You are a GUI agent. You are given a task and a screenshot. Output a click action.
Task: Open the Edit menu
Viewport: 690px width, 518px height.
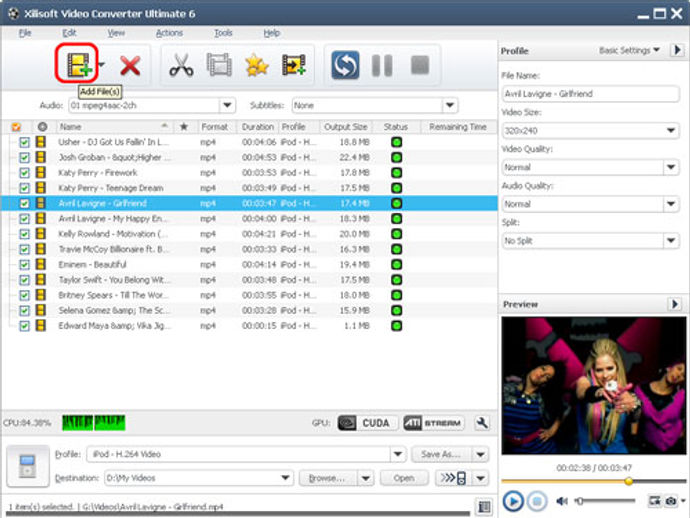69,33
